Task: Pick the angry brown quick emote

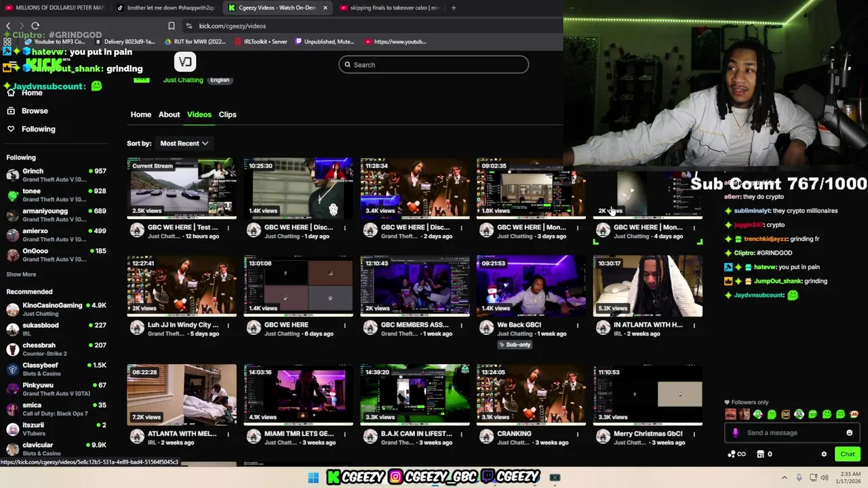Action: coord(785,414)
